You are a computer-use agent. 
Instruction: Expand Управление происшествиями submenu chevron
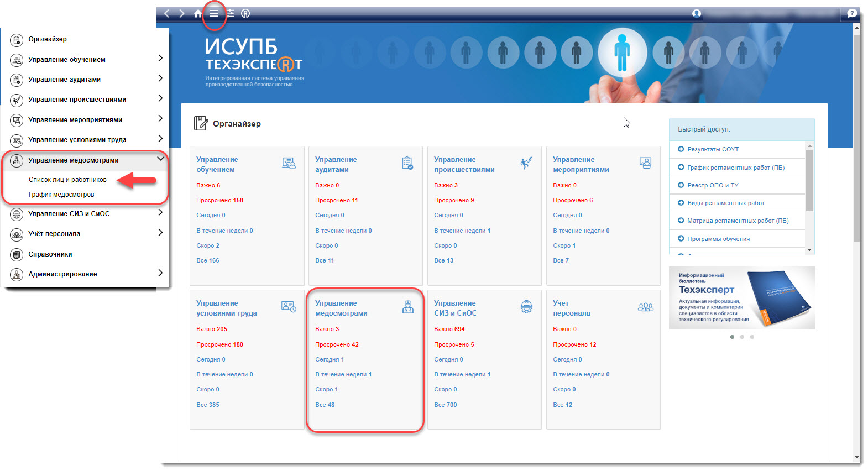point(160,98)
